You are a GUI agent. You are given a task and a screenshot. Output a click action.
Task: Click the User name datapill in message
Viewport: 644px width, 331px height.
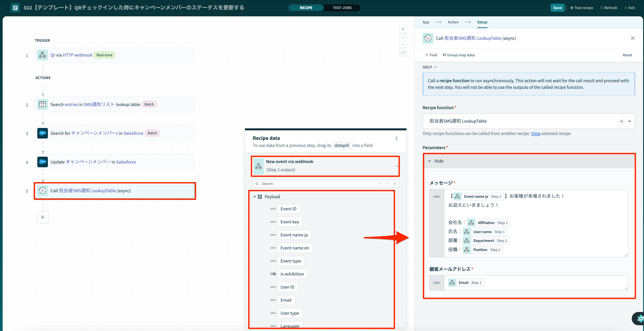coord(485,232)
